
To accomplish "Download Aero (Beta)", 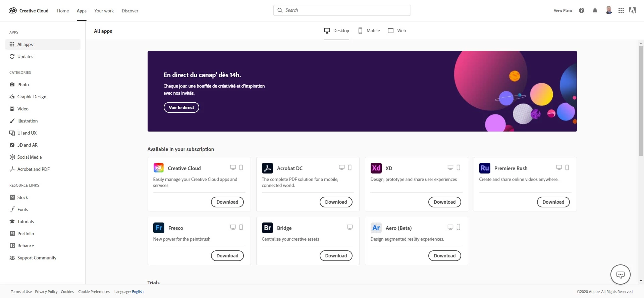I will tap(445, 256).
